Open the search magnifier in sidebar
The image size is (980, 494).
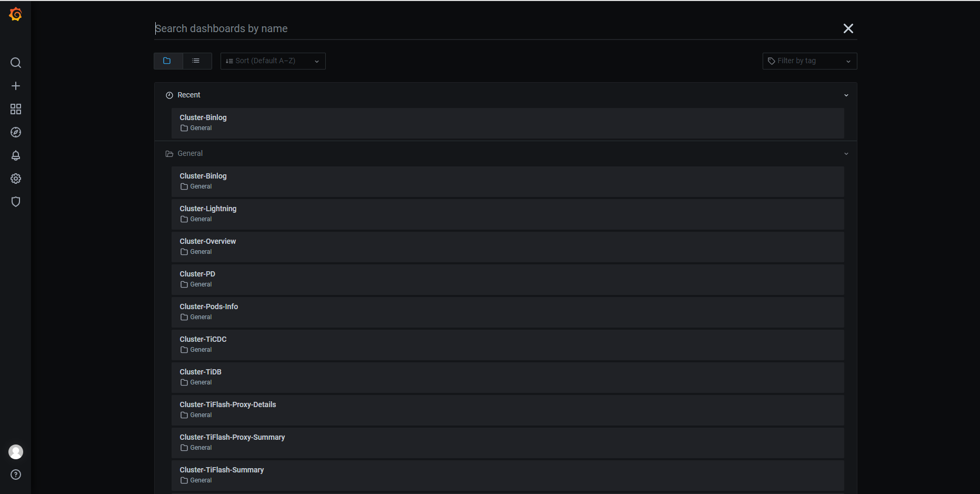tap(16, 63)
